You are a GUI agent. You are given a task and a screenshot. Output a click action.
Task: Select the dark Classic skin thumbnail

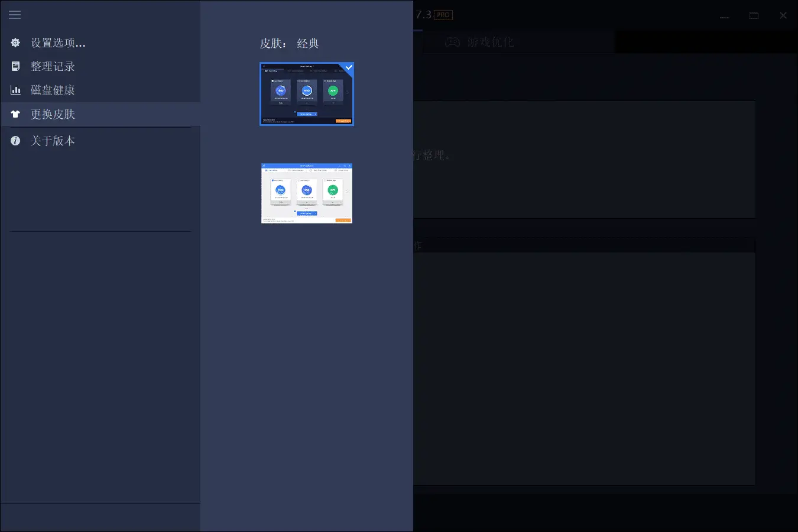pyautogui.click(x=306, y=94)
